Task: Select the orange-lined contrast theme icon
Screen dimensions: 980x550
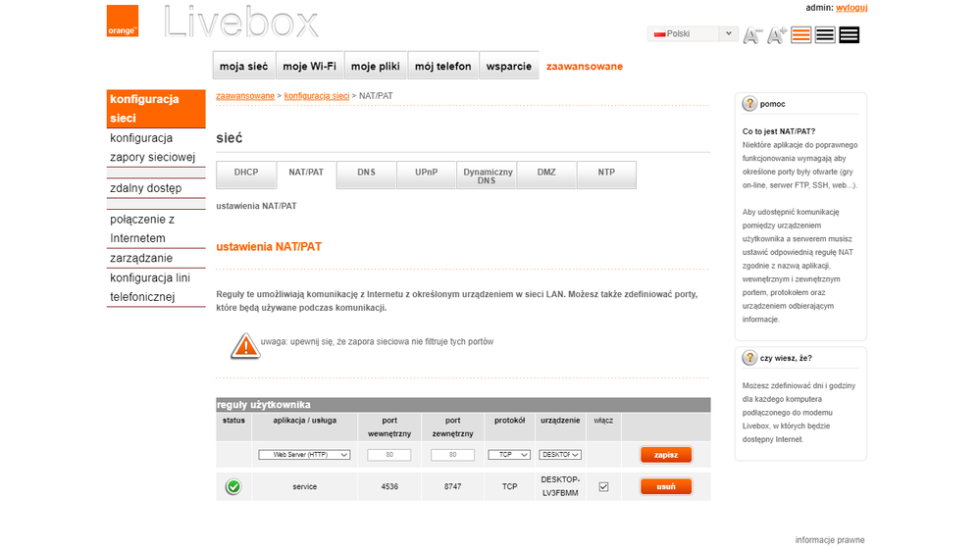Action: click(x=801, y=35)
